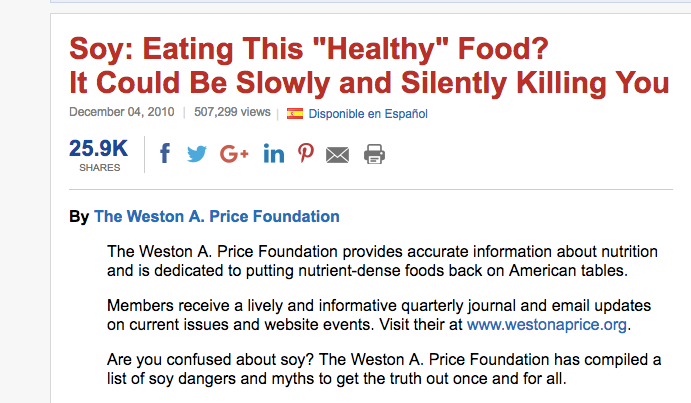Email the article using envelope icon
The width and height of the screenshot is (691, 403).
click(x=338, y=155)
